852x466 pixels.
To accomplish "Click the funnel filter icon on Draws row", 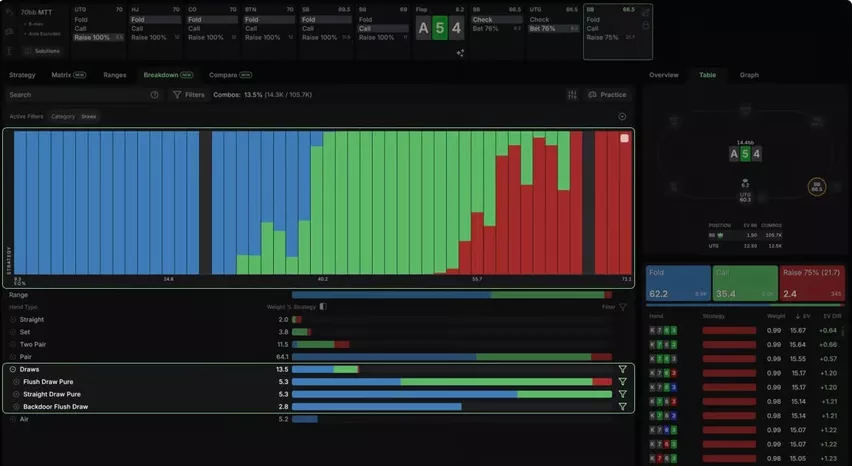I will 623,369.
